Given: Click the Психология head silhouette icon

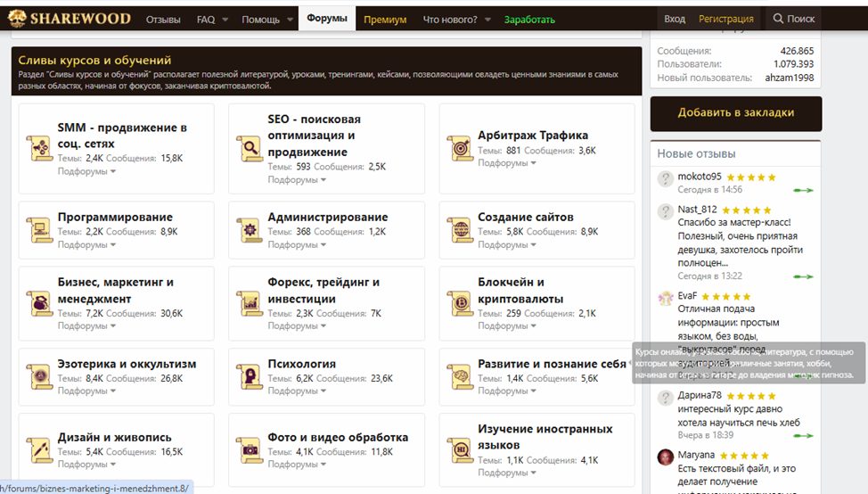Looking at the screenshot, I should [x=250, y=376].
